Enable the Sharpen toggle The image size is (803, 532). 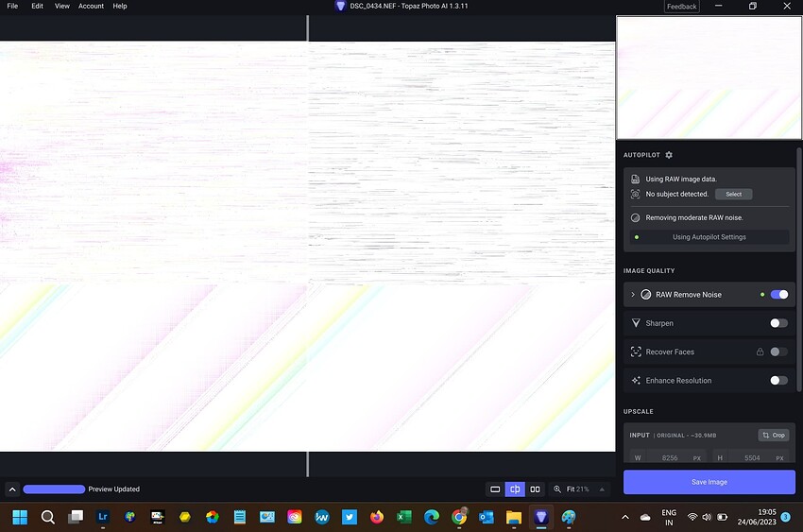778,323
